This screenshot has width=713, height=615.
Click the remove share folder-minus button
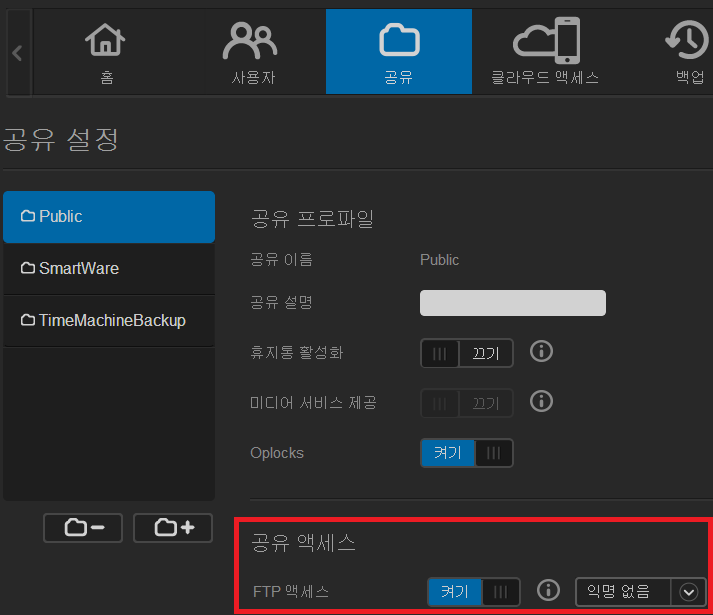[x=82, y=528]
